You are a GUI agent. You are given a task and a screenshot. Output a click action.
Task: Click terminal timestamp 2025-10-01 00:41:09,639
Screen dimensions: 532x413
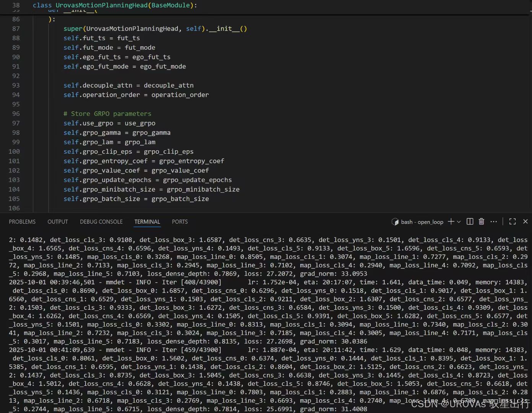pos(52,350)
